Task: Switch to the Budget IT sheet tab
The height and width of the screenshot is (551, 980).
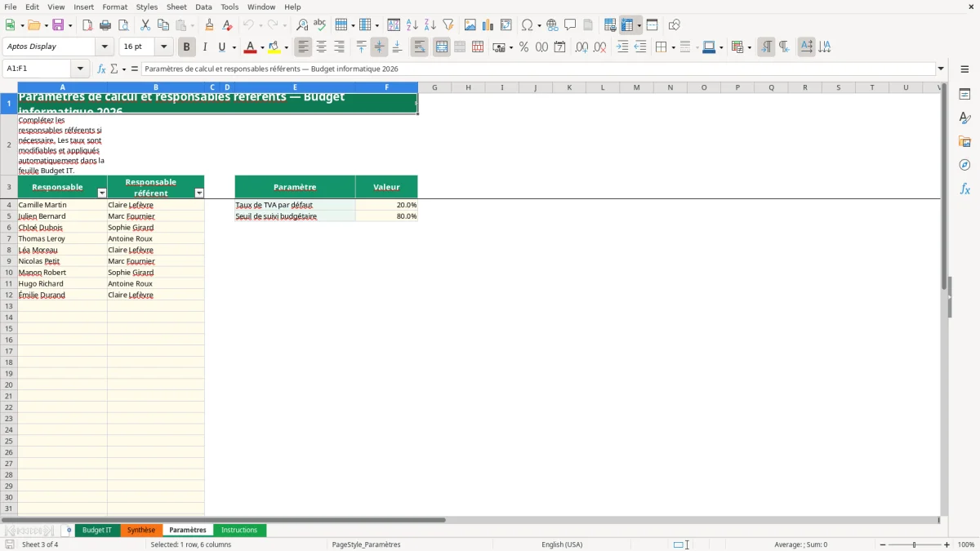Action: (x=97, y=530)
